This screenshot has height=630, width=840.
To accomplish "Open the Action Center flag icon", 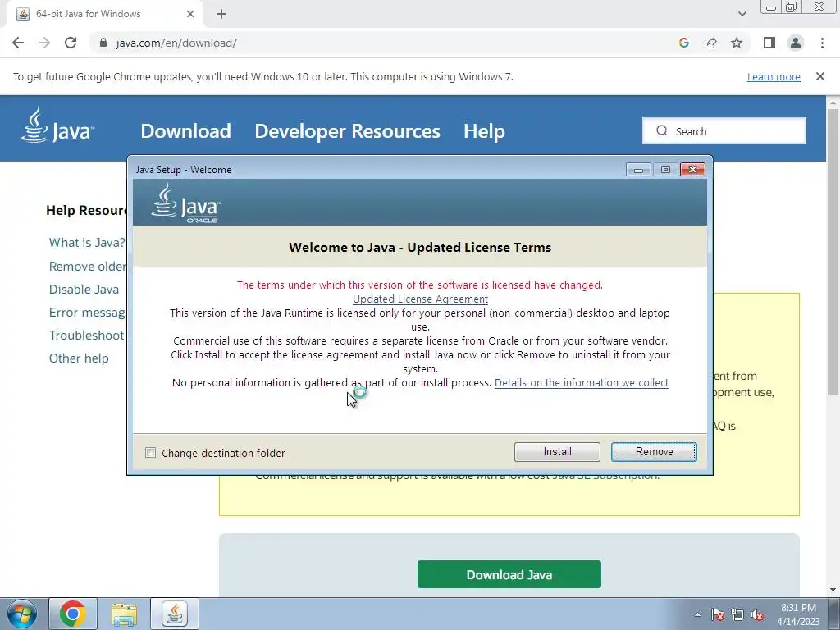I will coord(717,614).
